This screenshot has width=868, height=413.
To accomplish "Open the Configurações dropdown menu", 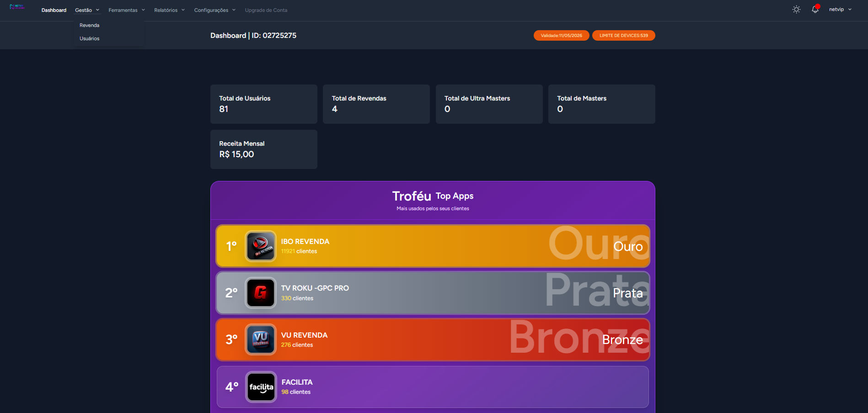I will [x=214, y=10].
